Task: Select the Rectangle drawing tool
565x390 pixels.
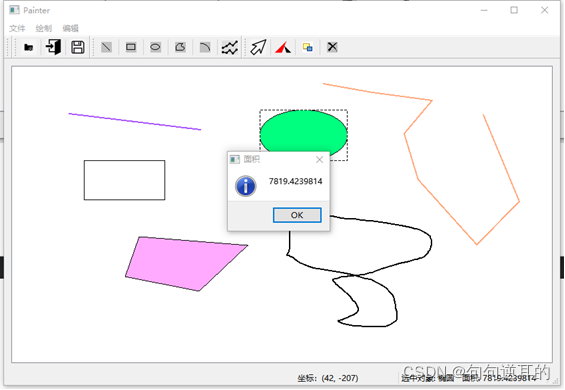Action: (x=131, y=47)
